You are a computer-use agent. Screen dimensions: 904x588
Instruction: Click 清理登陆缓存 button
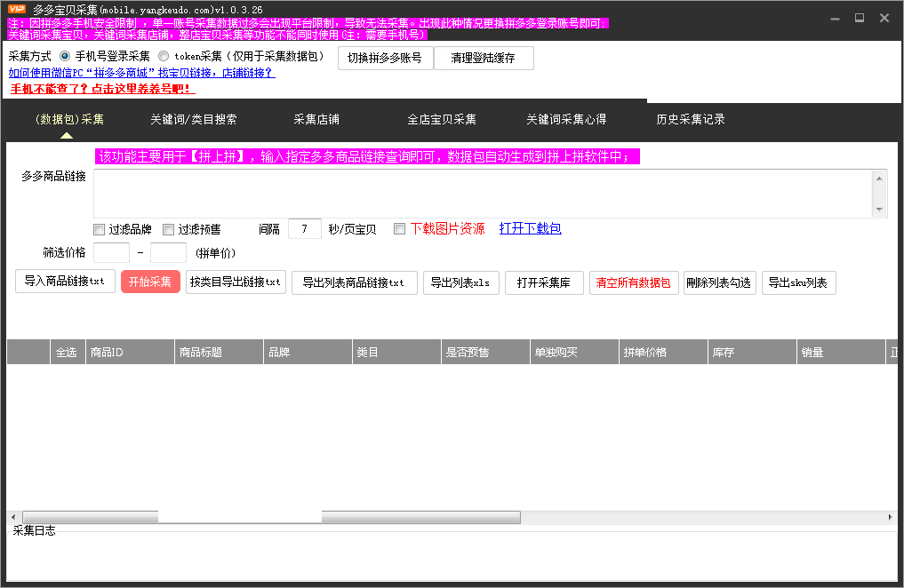click(x=484, y=58)
